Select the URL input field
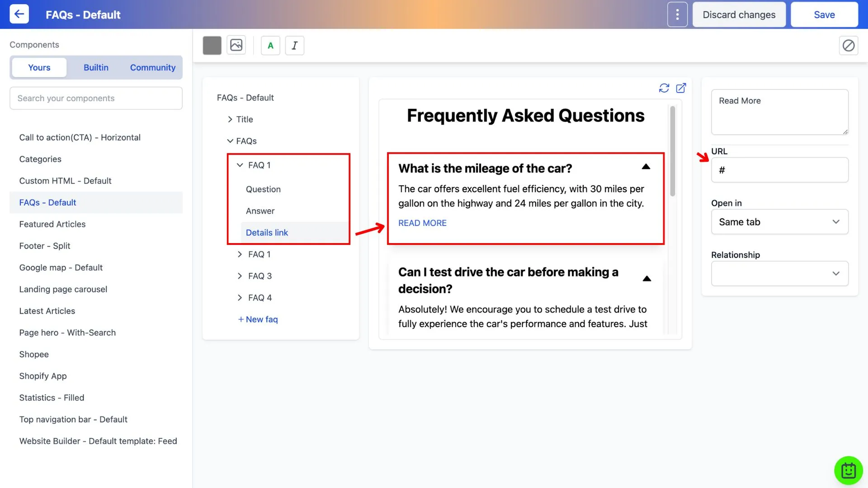 coord(779,170)
